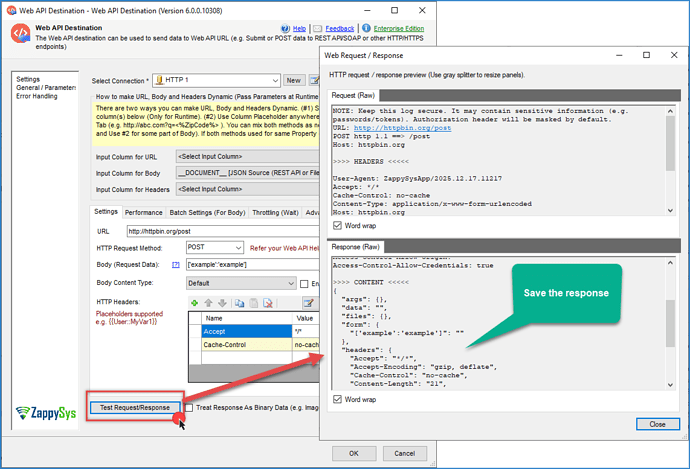The image size is (690, 469).
Task: Select the Request (Raw) tab
Action: (x=353, y=95)
